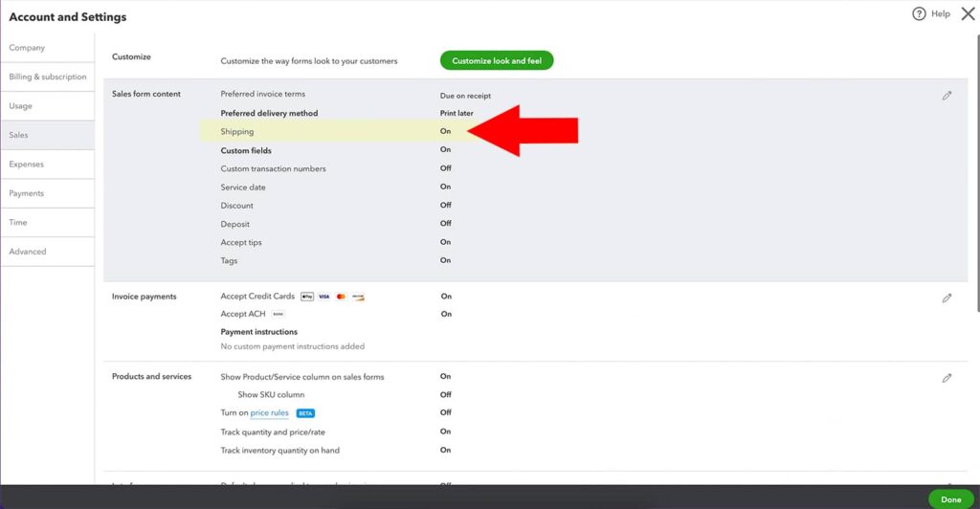Select the Expenses tab in sidebar
This screenshot has width=980, height=509.
click(27, 165)
